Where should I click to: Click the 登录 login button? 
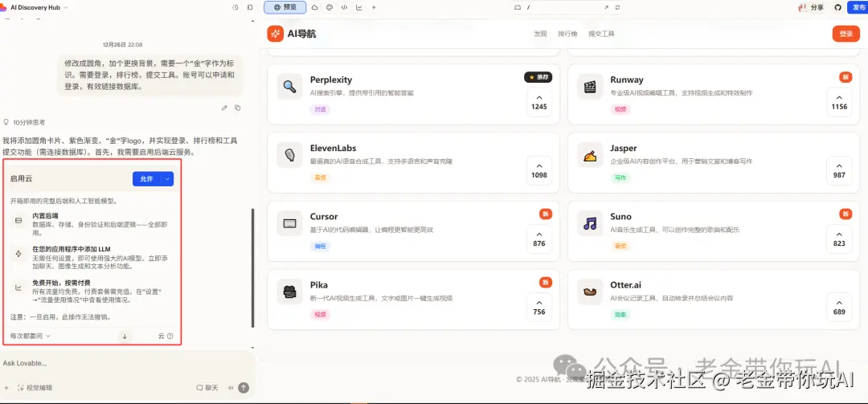(845, 34)
